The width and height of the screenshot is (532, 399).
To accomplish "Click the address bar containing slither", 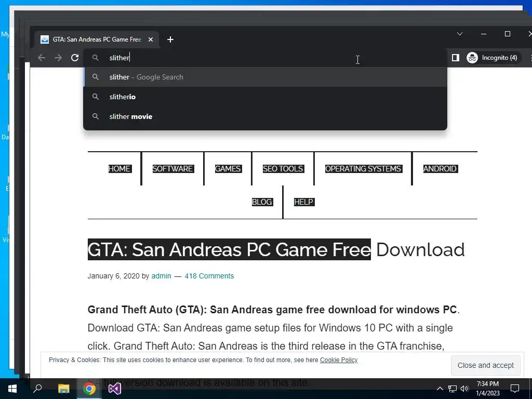I will (x=265, y=58).
